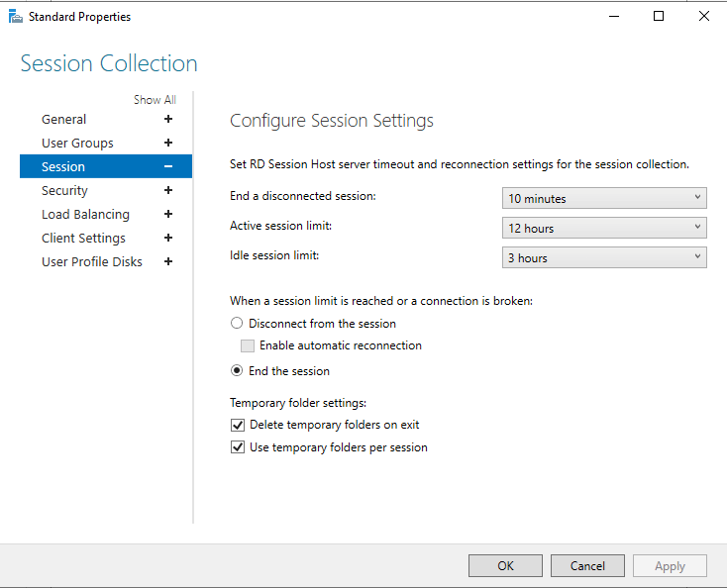Viewport: 727px width, 588px height.
Task: Uncheck Delete temporary folders on exit
Action: pos(238,425)
